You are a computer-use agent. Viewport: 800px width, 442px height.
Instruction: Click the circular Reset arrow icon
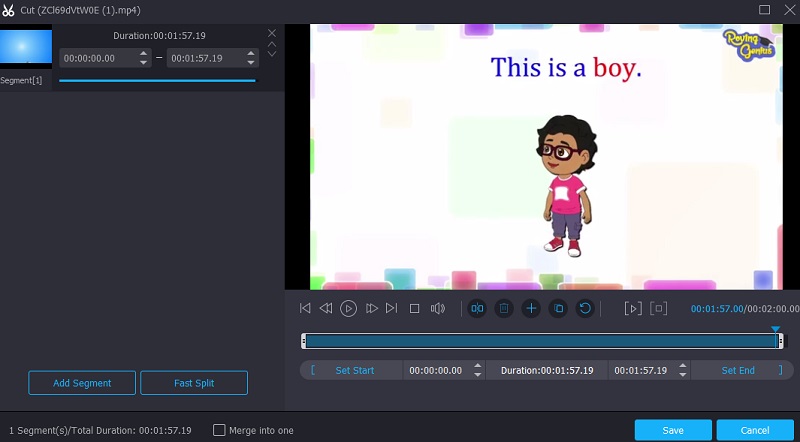(585, 309)
